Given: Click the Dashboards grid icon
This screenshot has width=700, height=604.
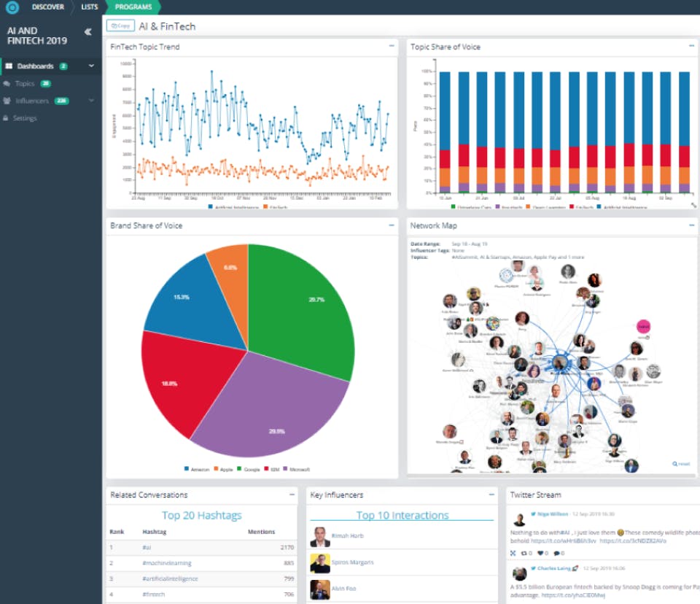Looking at the screenshot, I should (9, 66).
